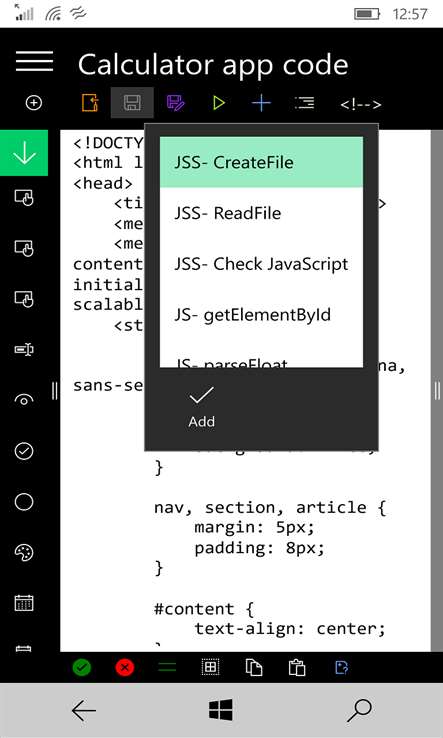Toggle the eye preview sidebar icon
This screenshot has height=738, width=443.
24,400
